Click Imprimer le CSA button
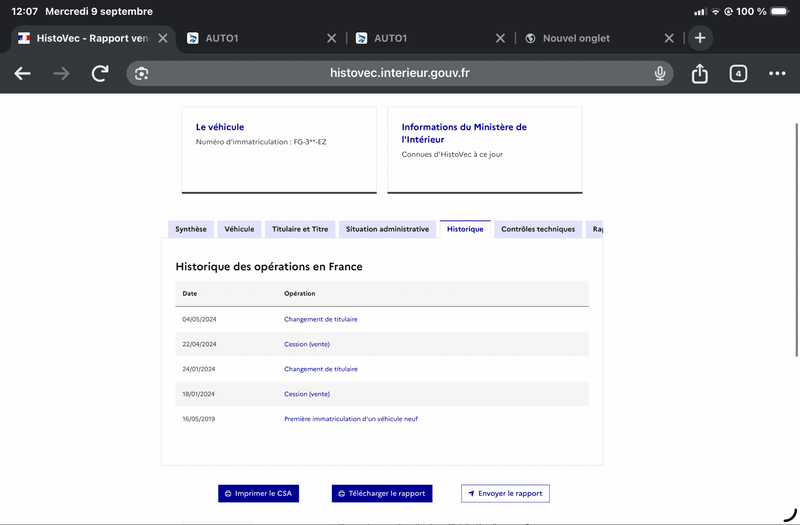800x525 pixels. [258, 493]
